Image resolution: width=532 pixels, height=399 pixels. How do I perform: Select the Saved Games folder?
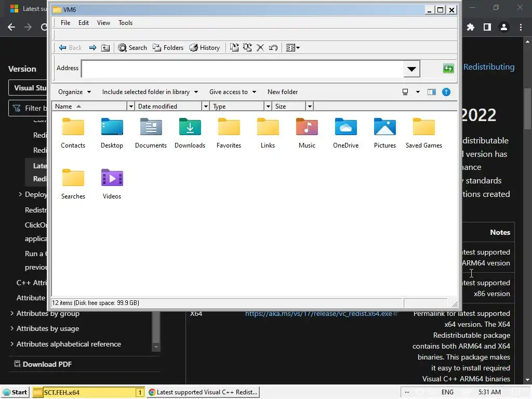(x=424, y=134)
